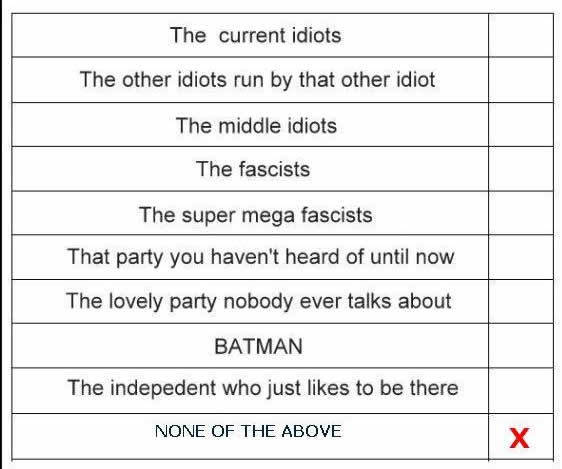Click "The fascists" label
This screenshot has height=469, width=562.
pos(253,169)
